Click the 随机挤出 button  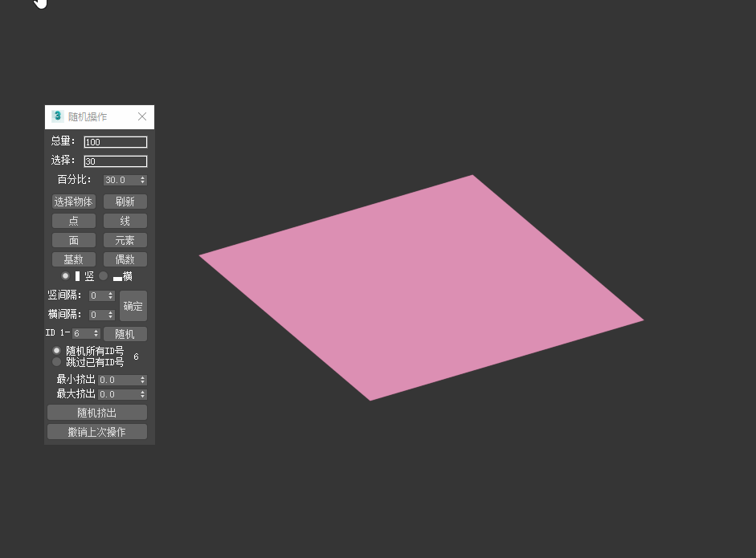coord(97,413)
